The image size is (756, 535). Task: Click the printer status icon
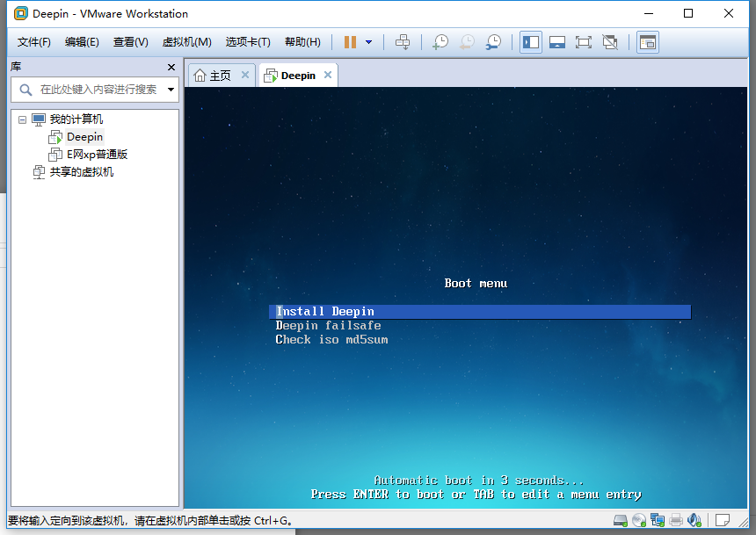(x=675, y=521)
